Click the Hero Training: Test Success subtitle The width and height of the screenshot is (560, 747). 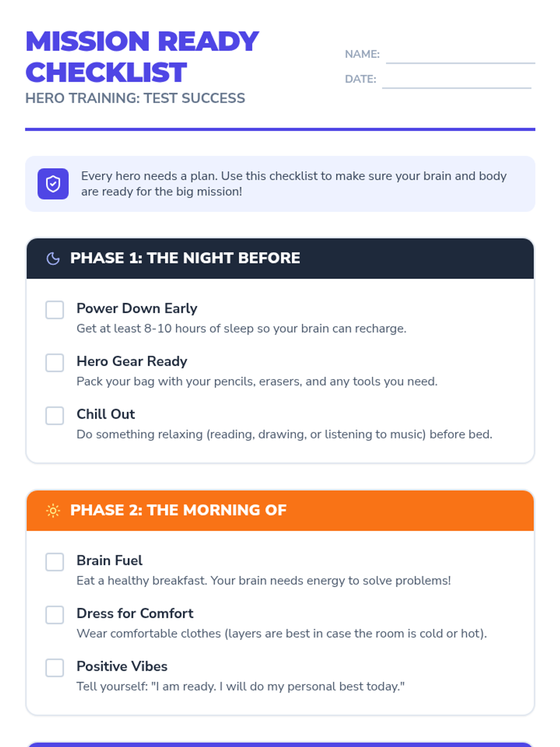[x=135, y=98]
